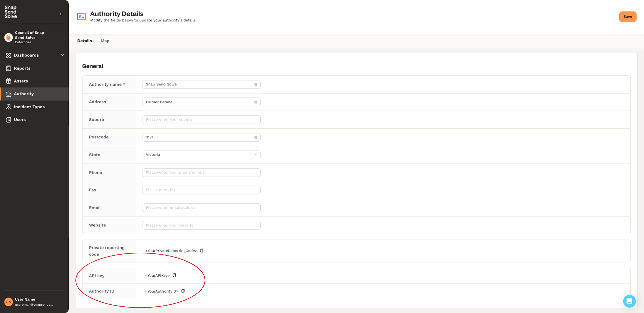Copy the Authority ID value
The image size is (644, 313).
[183, 291]
